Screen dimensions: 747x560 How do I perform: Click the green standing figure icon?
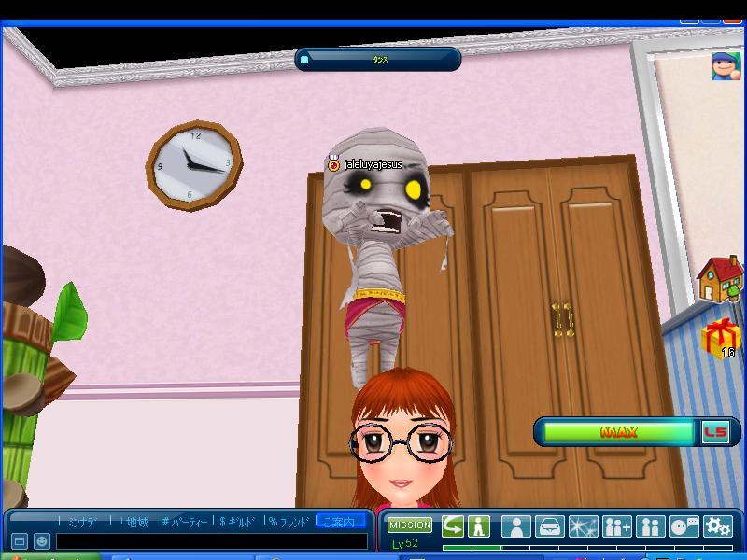(479, 526)
